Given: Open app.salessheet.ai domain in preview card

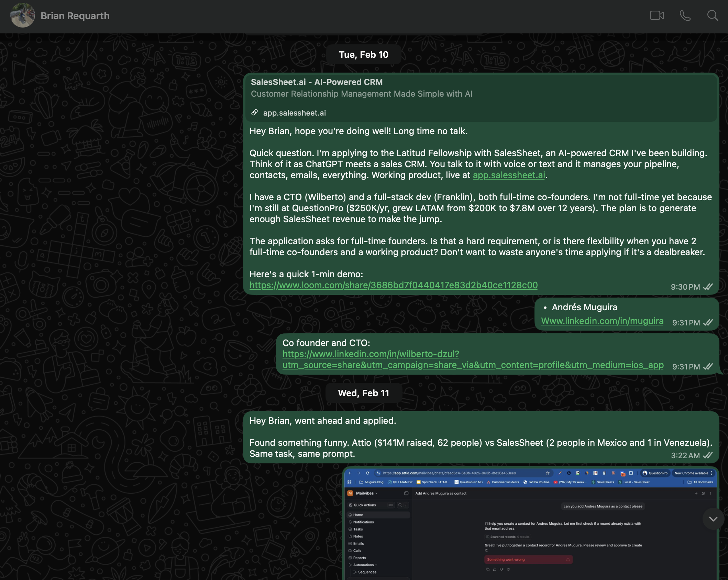Looking at the screenshot, I should pos(295,113).
